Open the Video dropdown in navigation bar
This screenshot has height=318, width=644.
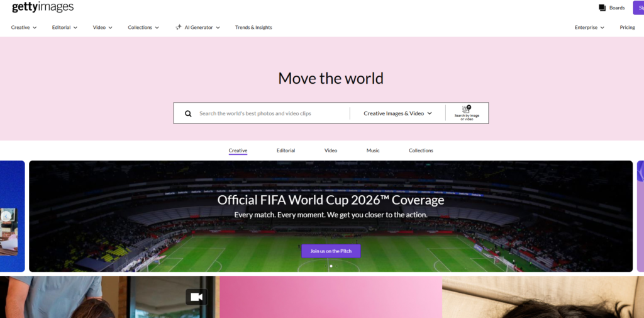[x=103, y=28]
